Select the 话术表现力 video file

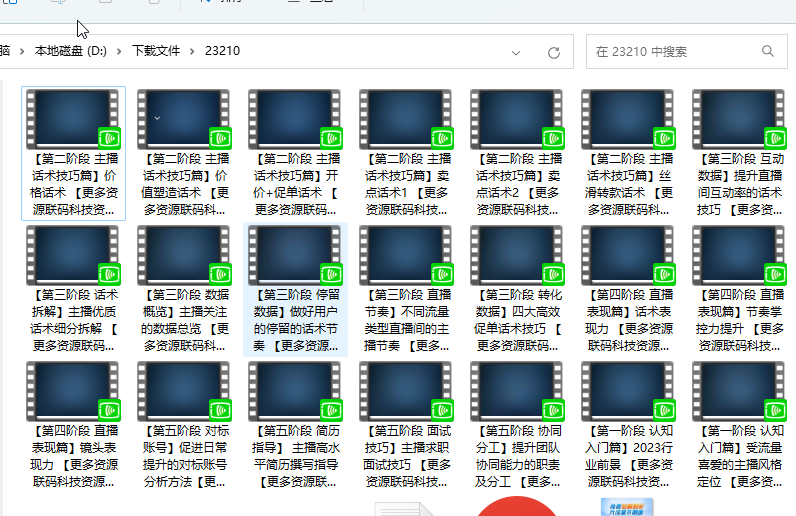628,289
